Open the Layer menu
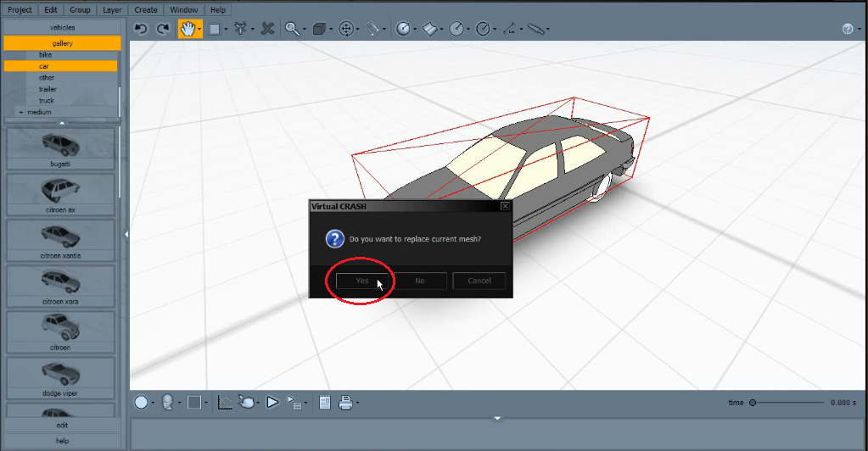868x451 pixels. coord(112,10)
